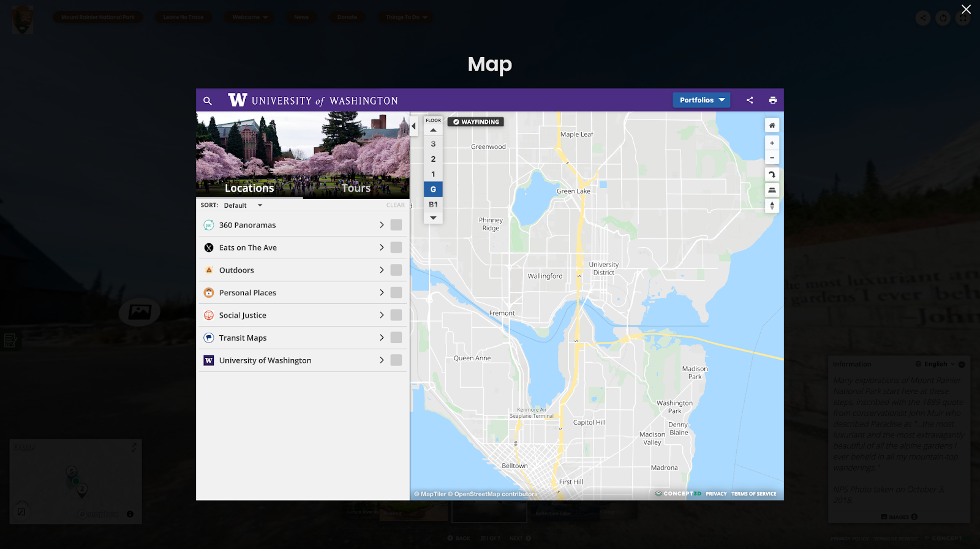Select floor G
The height and width of the screenshot is (549, 980).
click(x=433, y=189)
